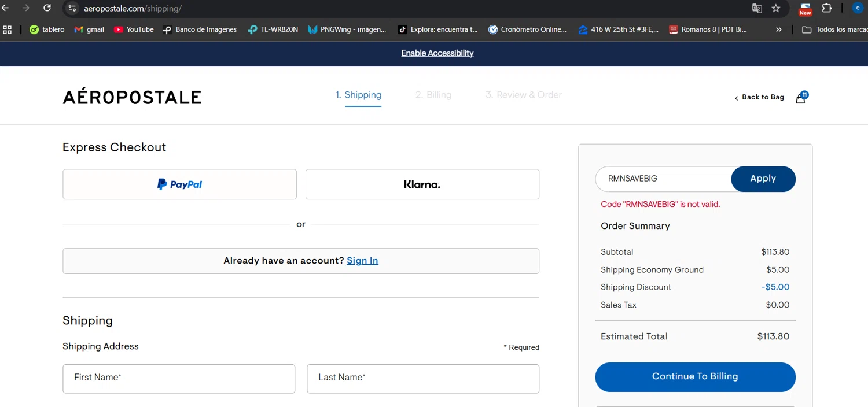Viewport: 868px width, 407px height.
Task: Expand hidden bookmarks with double chevron
Action: (779, 29)
